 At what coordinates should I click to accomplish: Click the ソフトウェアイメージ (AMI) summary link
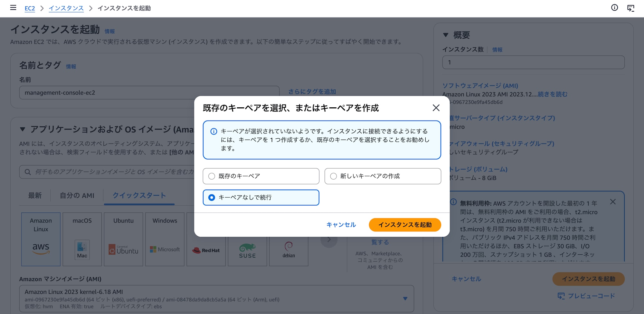click(x=480, y=86)
